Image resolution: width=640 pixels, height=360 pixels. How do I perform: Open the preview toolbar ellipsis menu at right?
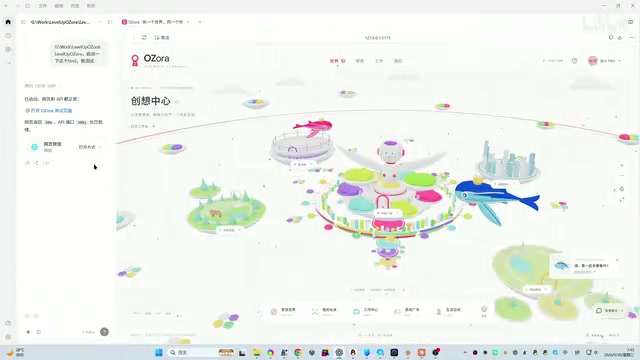pyautogui.click(x=631, y=38)
